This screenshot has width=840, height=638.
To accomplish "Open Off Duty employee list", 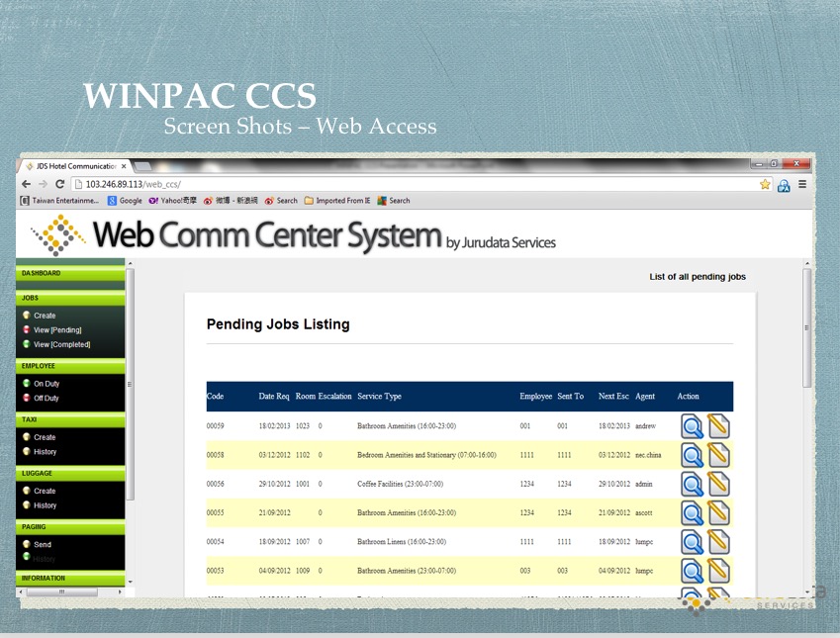I will tap(47, 399).
